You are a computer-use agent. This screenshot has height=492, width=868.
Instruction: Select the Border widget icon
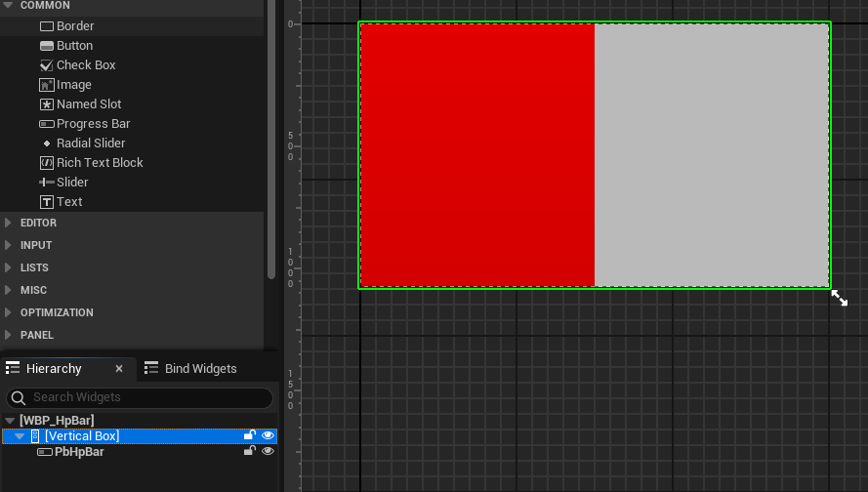pos(47,26)
